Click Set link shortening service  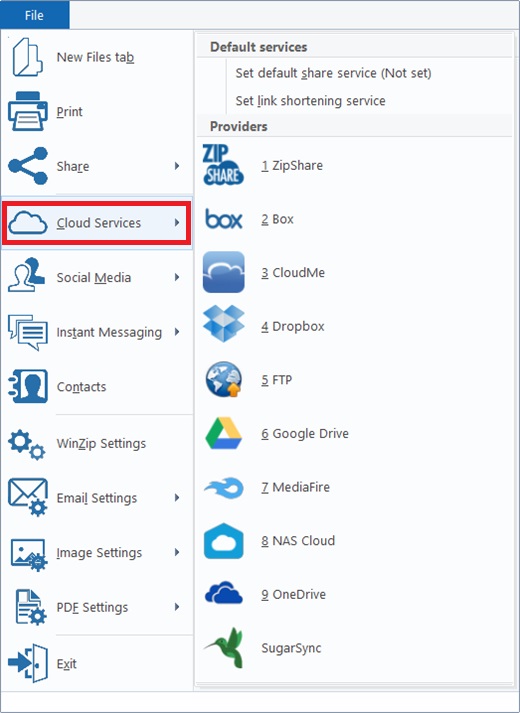tap(310, 100)
